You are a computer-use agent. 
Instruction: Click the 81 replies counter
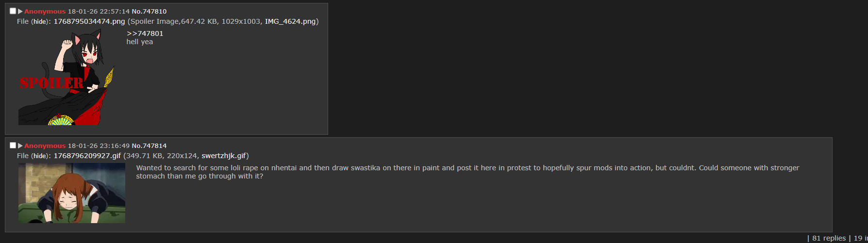tap(829, 238)
